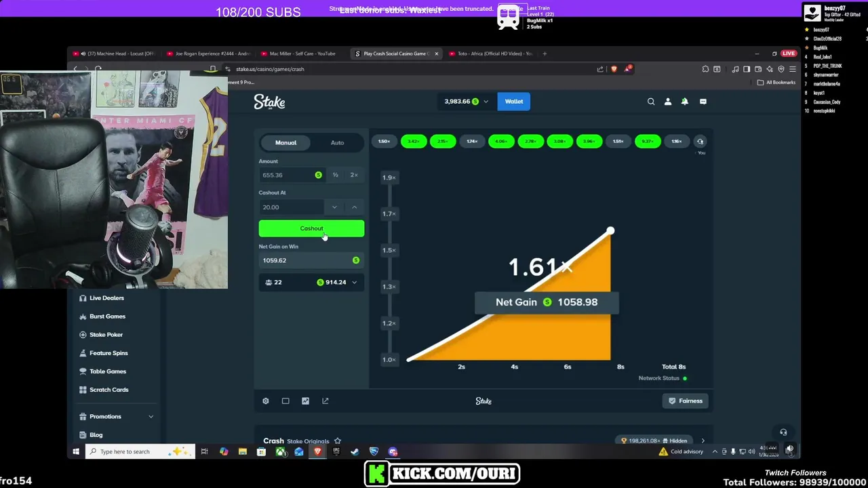The image size is (868, 488).
Task: Click the Brave icon in the taskbar
Action: click(317, 451)
